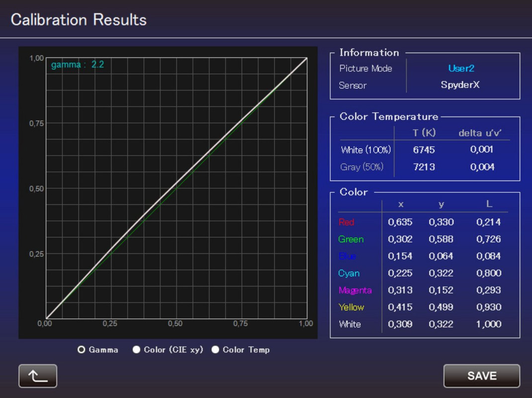Viewport: 532px width, 398px height.
Task: Click the Sensor label
Action: point(353,85)
